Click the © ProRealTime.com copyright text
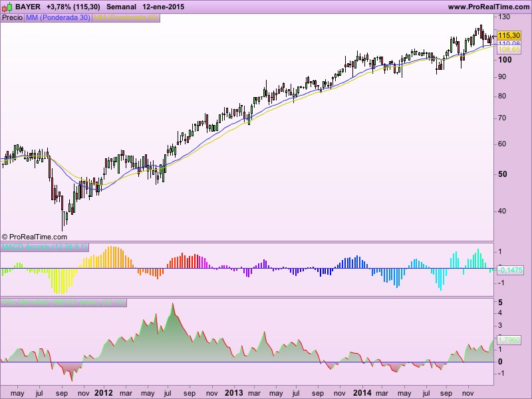The width and height of the screenshot is (532, 399). (x=35, y=237)
